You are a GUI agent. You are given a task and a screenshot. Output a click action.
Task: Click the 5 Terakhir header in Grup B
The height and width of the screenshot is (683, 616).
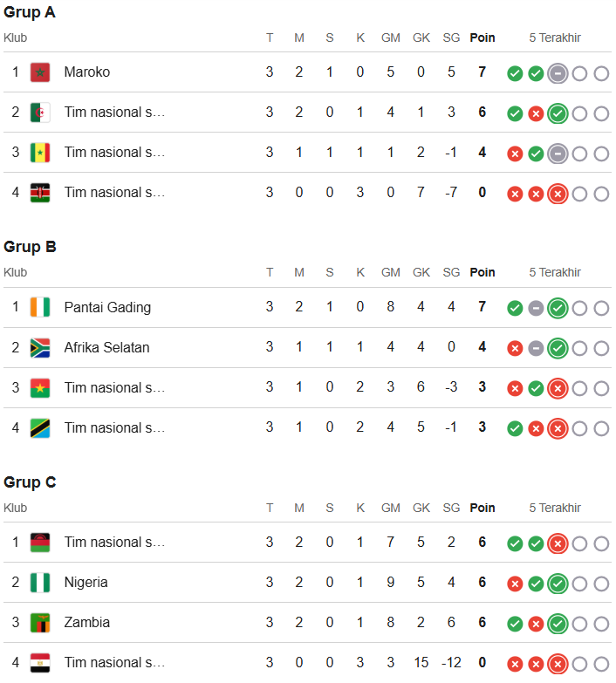click(x=555, y=273)
